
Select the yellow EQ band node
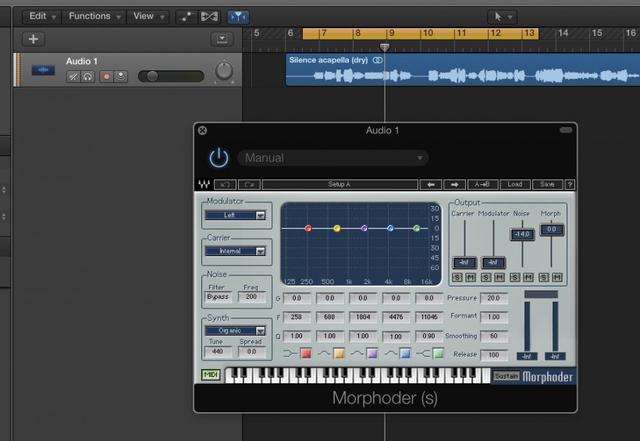tap(337, 228)
